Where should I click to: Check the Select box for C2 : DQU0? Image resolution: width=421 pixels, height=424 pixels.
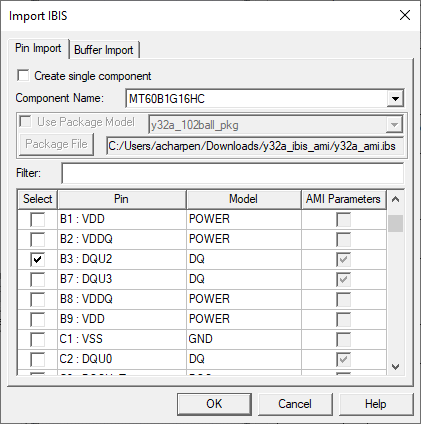pyautogui.click(x=37, y=359)
